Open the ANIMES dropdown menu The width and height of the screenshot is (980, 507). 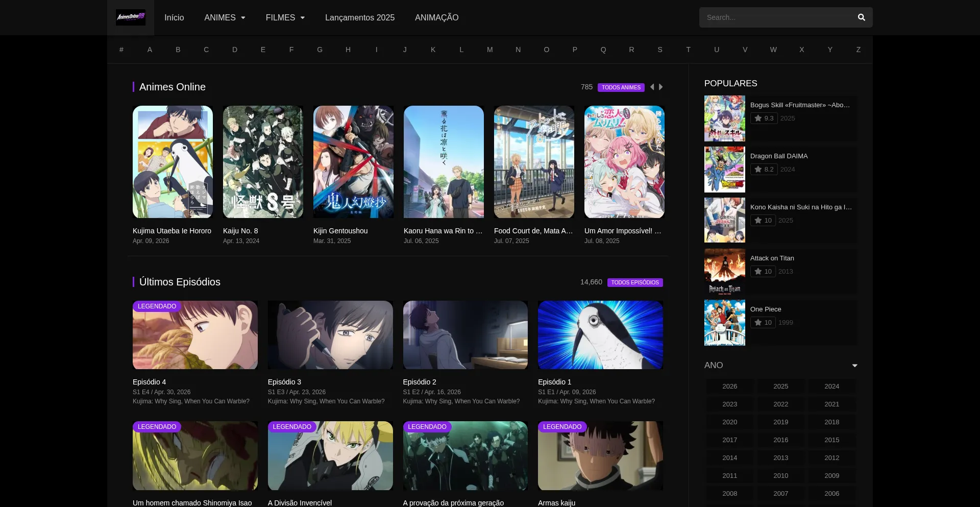click(x=225, y=17)
